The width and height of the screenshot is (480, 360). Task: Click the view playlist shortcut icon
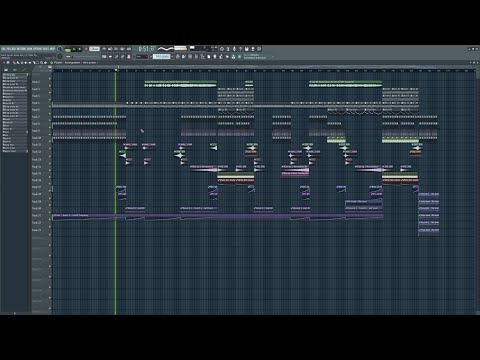(178, 56)
